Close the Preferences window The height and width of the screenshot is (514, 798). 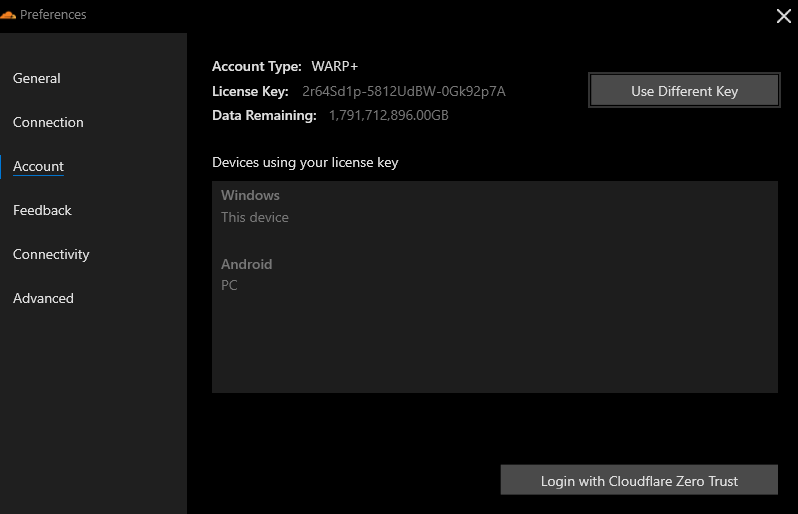[x=784, y=16]
